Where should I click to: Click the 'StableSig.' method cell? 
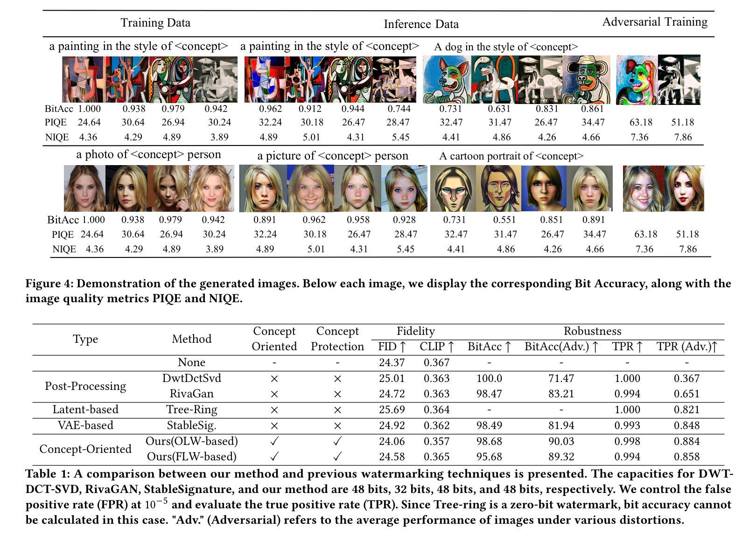tap(191, 425)
